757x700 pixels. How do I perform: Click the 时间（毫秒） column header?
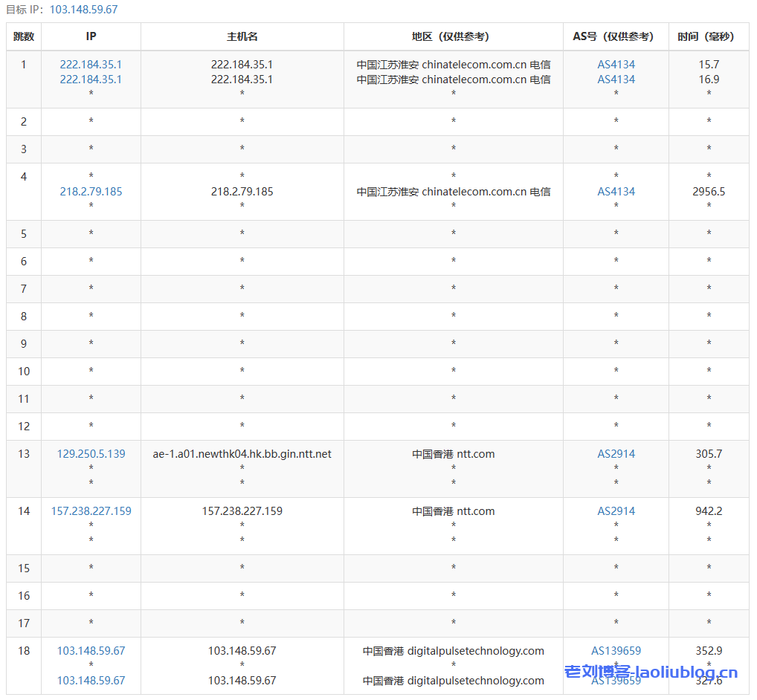point(709,36)
